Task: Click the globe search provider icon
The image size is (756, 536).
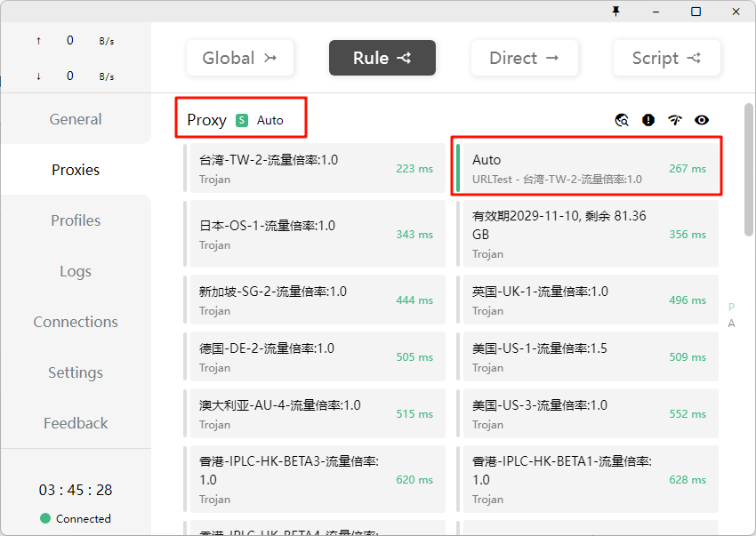Action: click(x=622, y=120)
